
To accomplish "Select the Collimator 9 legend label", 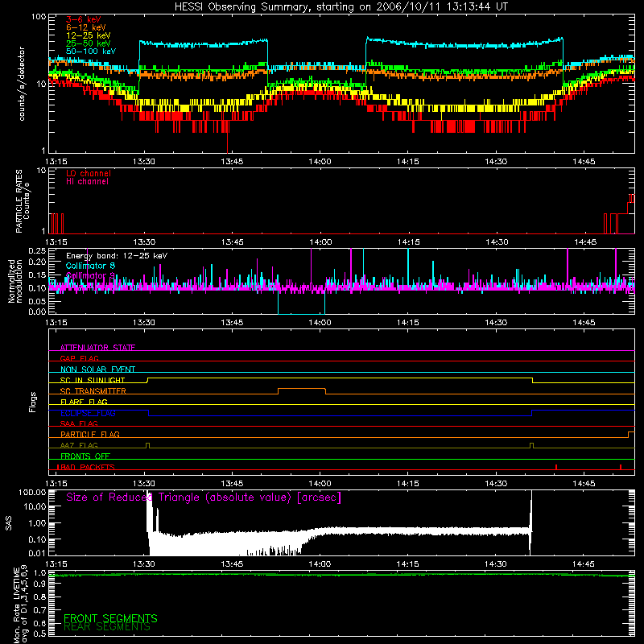I will [90, 275].
